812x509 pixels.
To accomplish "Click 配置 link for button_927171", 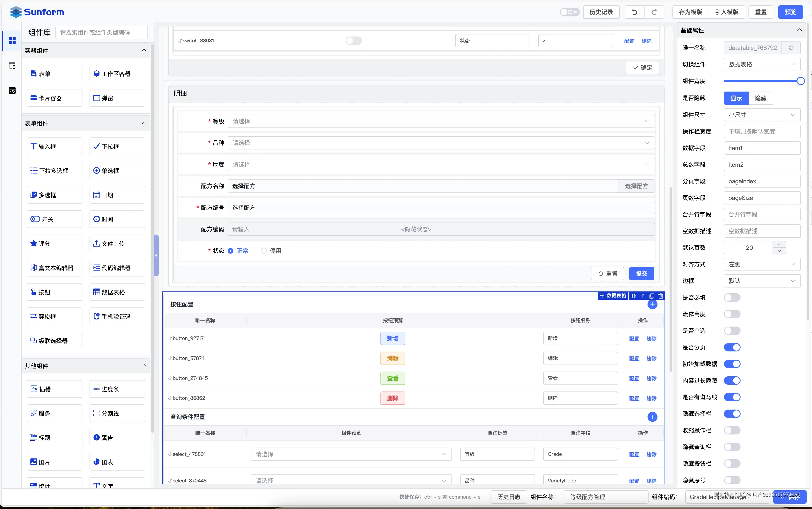I will tap(634, 339).
